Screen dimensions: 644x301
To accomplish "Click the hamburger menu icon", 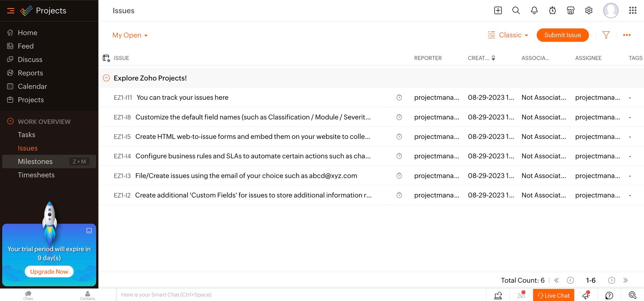I will click(x=11, y=11).
